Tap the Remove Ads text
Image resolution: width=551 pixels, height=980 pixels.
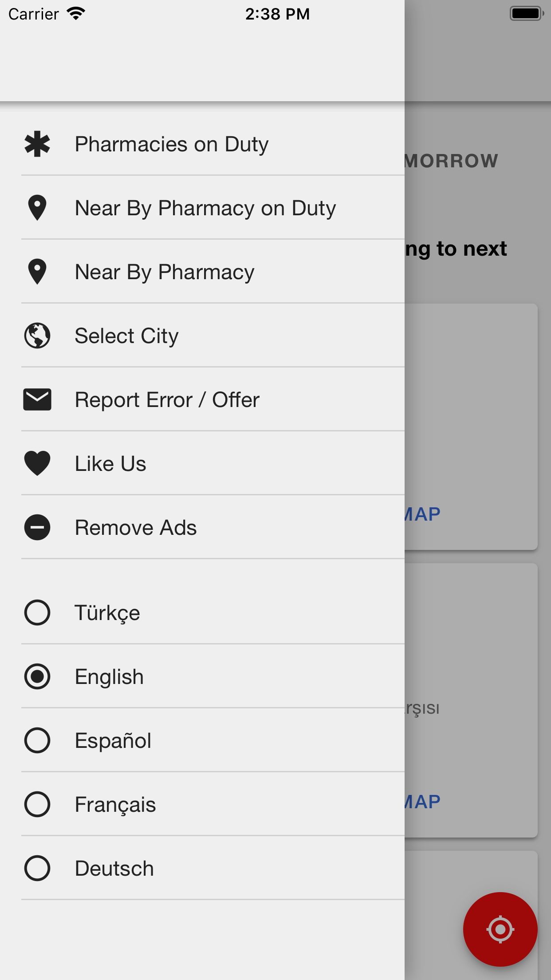pos(136,528)
